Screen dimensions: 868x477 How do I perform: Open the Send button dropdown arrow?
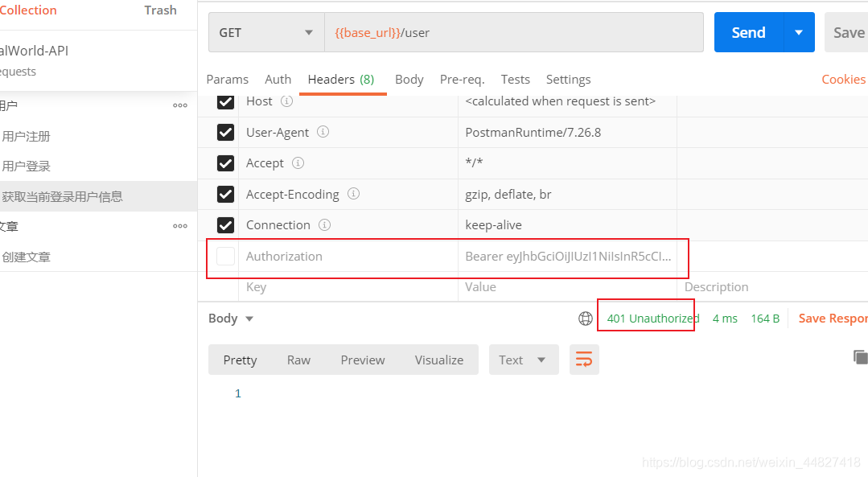[x=799, y=33]
